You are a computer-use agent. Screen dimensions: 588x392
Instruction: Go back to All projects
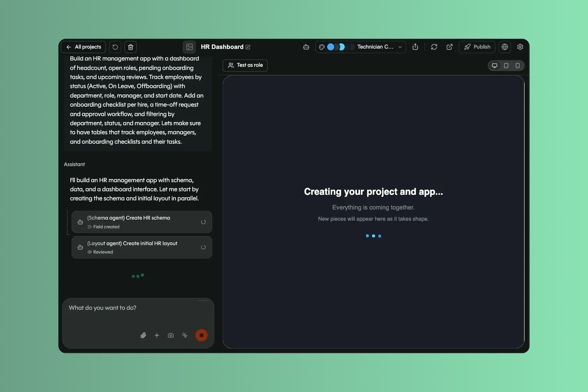[x=83, y=47]
